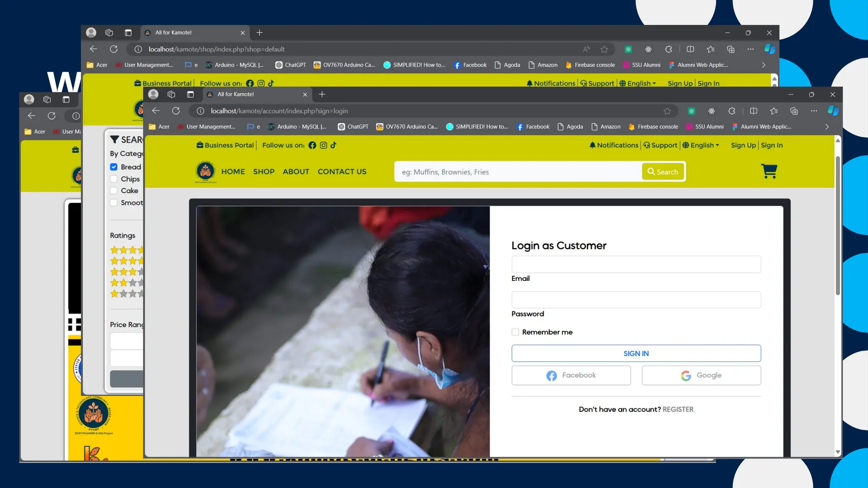Open the Acer bookmarks folder in middle browser

[97, 65]
